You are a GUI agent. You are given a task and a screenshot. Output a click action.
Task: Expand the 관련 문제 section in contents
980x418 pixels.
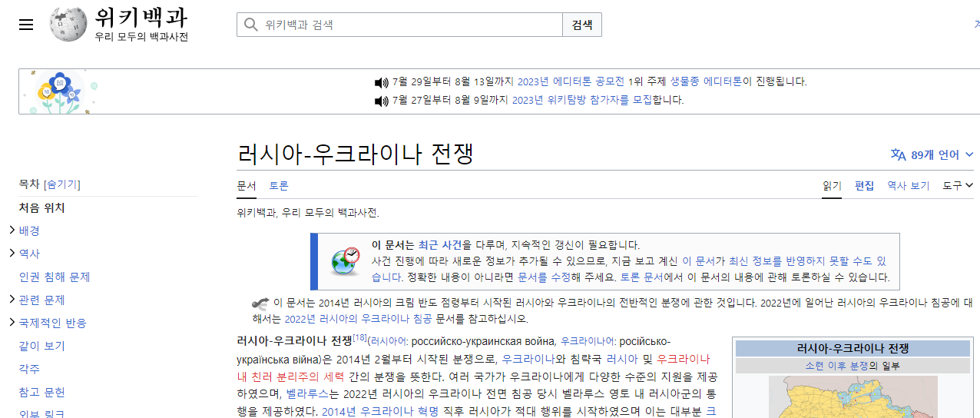pos(12,300)
